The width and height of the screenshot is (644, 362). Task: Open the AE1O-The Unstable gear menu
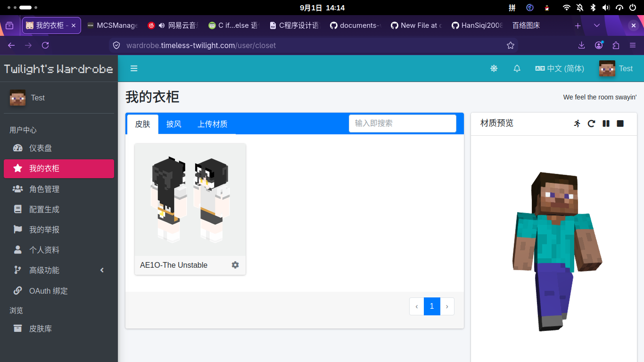(x=235, y=265)
